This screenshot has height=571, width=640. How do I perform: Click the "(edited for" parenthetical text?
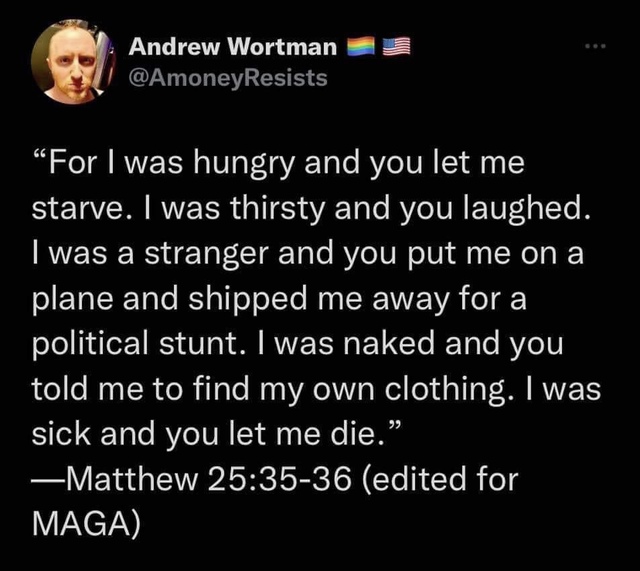click(x=439, y=479)
